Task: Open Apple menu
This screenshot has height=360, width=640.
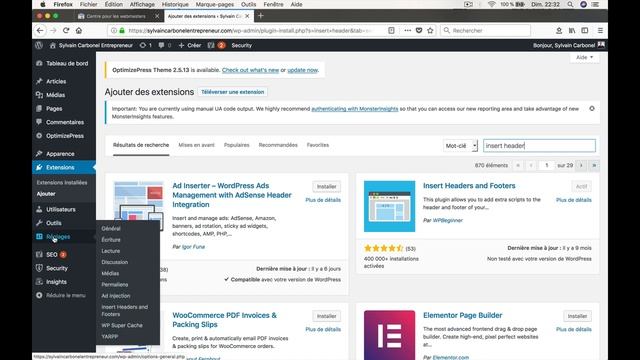Action: click(x=43, y=4)
